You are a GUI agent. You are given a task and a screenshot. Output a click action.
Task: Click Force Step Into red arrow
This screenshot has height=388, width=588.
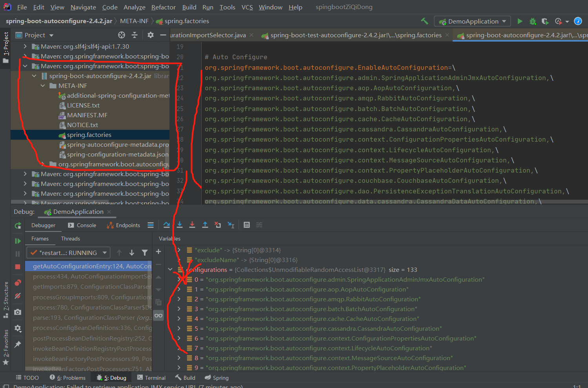pyautogui.click(x=192, y=225)
